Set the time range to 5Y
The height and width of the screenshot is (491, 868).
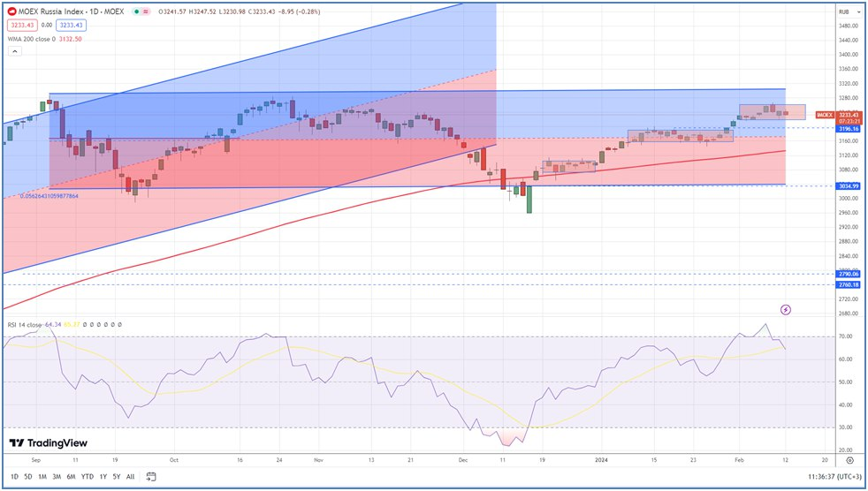coord(117,477)
